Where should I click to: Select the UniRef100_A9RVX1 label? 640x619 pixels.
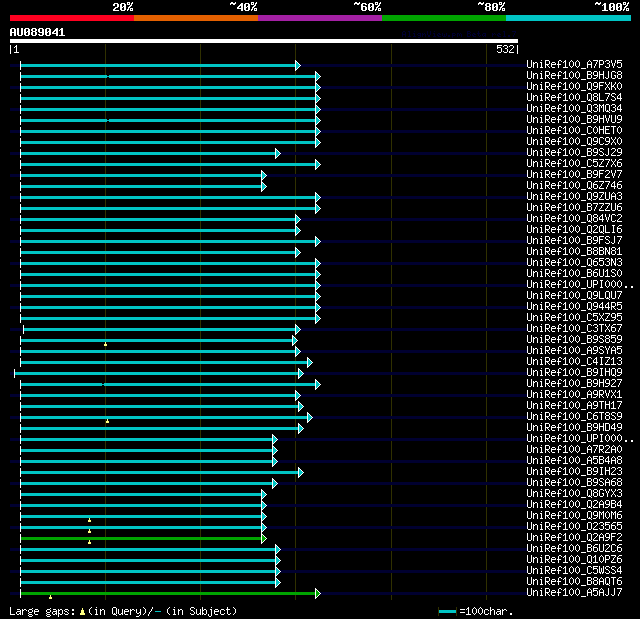pyautogui.click(x=574, y=395)
